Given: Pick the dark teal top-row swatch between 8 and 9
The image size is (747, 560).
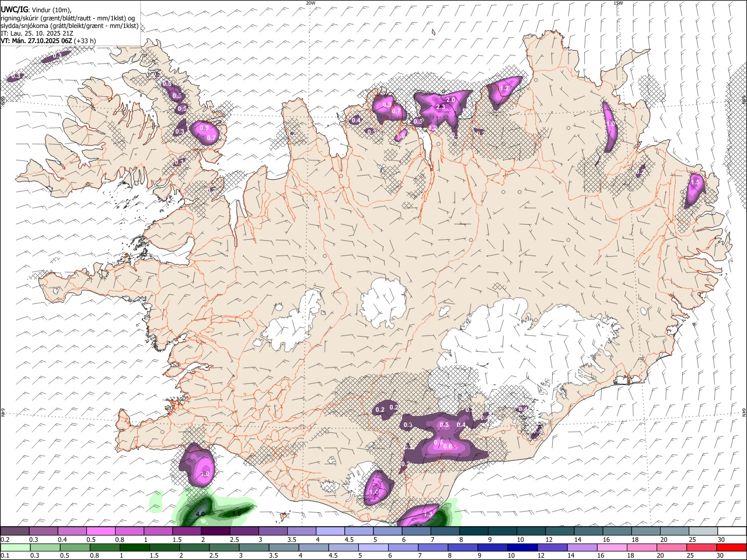Looking at the screenshot, I should tap(474, 531).
